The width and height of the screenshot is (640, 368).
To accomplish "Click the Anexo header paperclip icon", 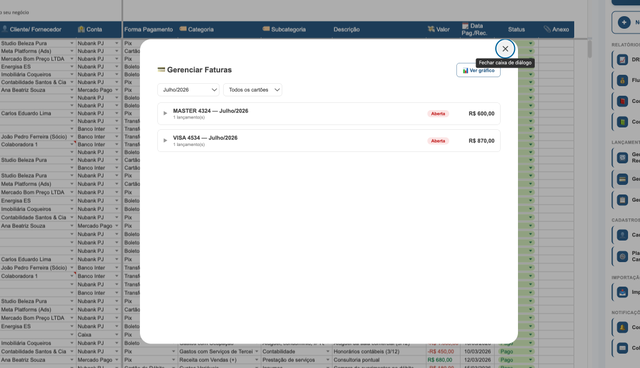I will pos(547,29).
